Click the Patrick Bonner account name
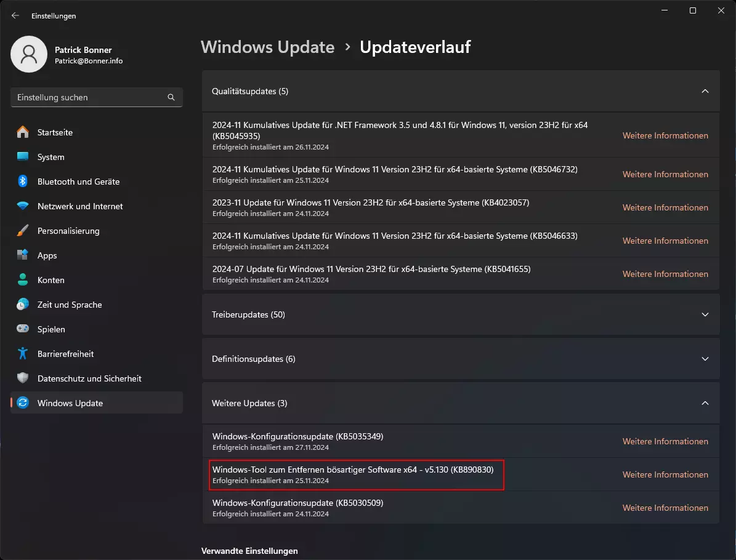The width and height of the screenshot is (736, 560). click(83, 50)
